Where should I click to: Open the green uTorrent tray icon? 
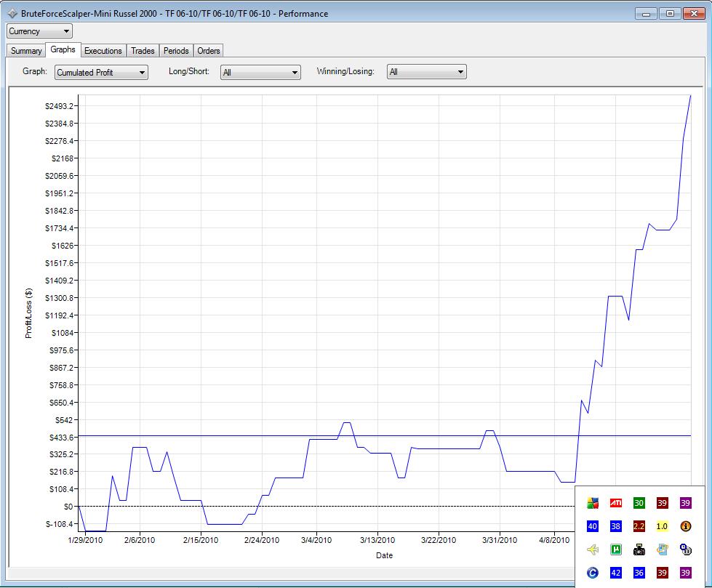(x=616, y=549)
